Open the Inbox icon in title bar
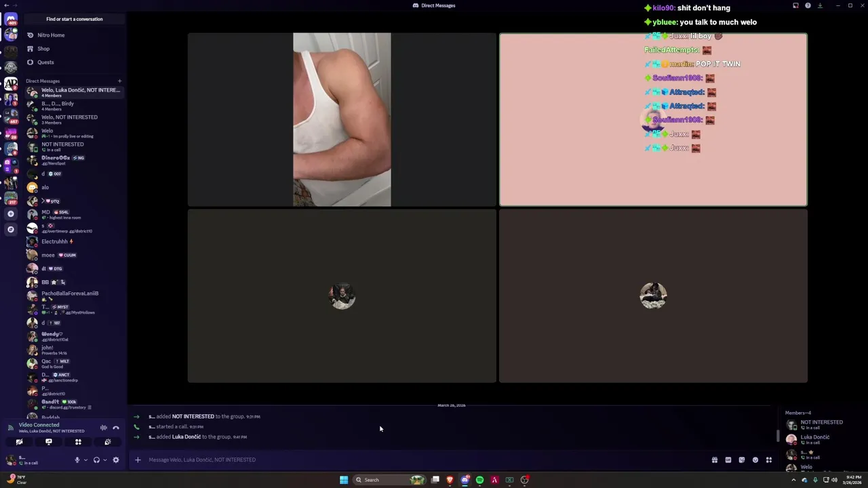868x488 pixels. [x=795, y=5]
